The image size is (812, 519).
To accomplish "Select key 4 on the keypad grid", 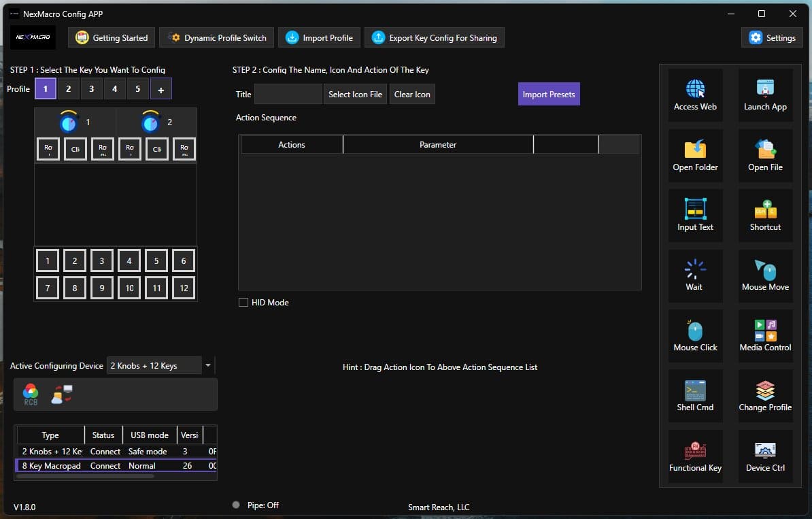I will 129,261.
